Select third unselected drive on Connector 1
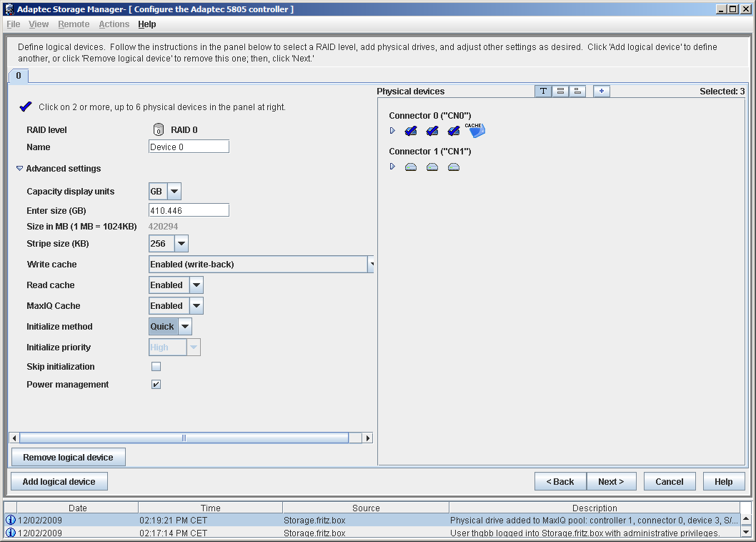Image resolution: width=756 pixels, height=542 pixels. pos(454,167)
